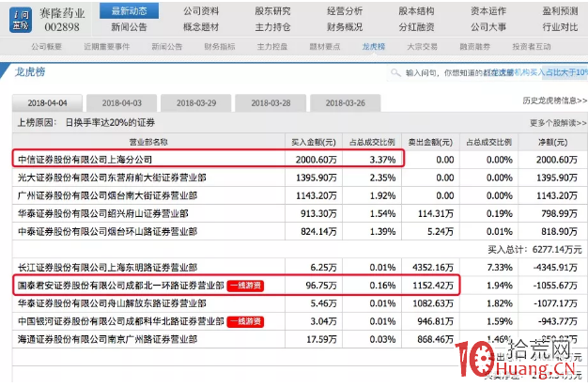Open the 资本运作 menu item
Viewport: 588px width, 387px height.
pos(488,11)
